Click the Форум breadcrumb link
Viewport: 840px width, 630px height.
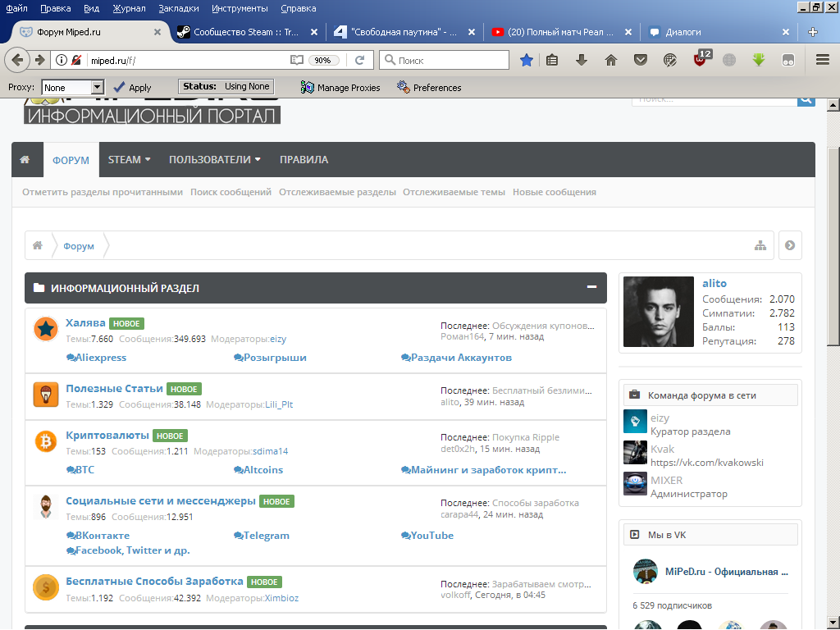[79, 246]
